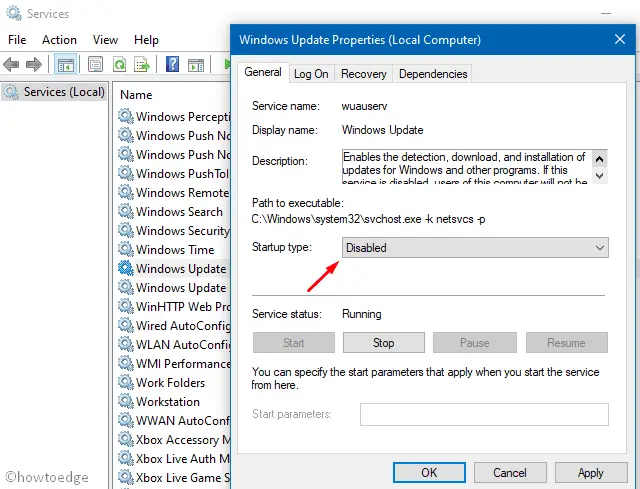Click the Back arrow toolbar icon
Screen dimensions: 640x489
click(x=11, y=64)
